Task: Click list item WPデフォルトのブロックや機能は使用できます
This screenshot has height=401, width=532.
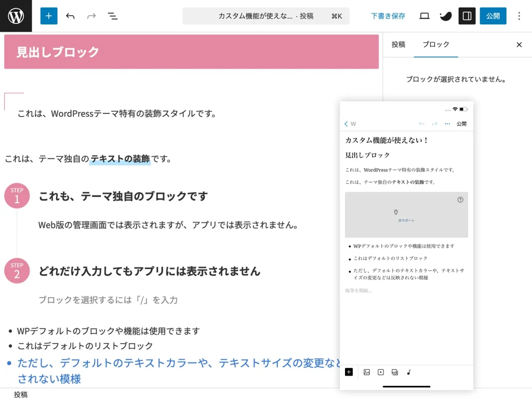Action: tap(108, 331)
